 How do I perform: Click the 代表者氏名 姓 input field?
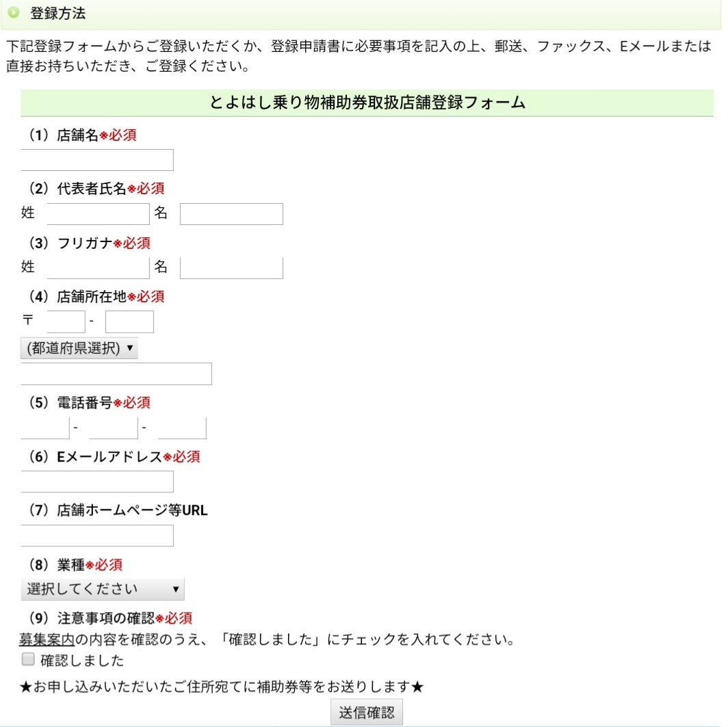98,213
